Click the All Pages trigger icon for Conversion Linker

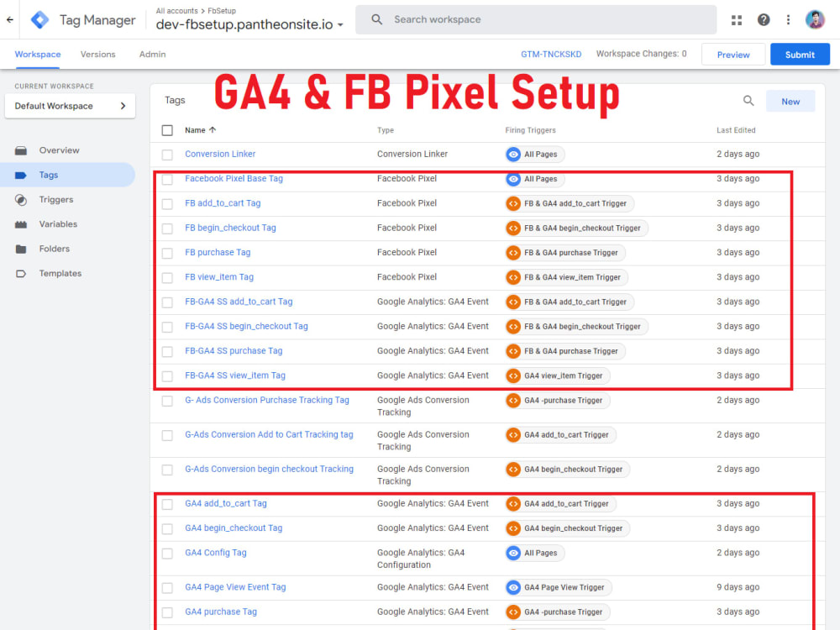click(x=513, y=155)
